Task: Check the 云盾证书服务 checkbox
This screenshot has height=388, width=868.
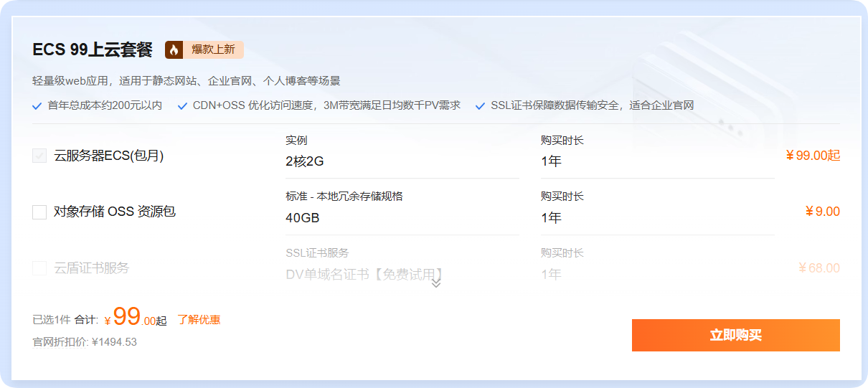Action: point(39,268)
